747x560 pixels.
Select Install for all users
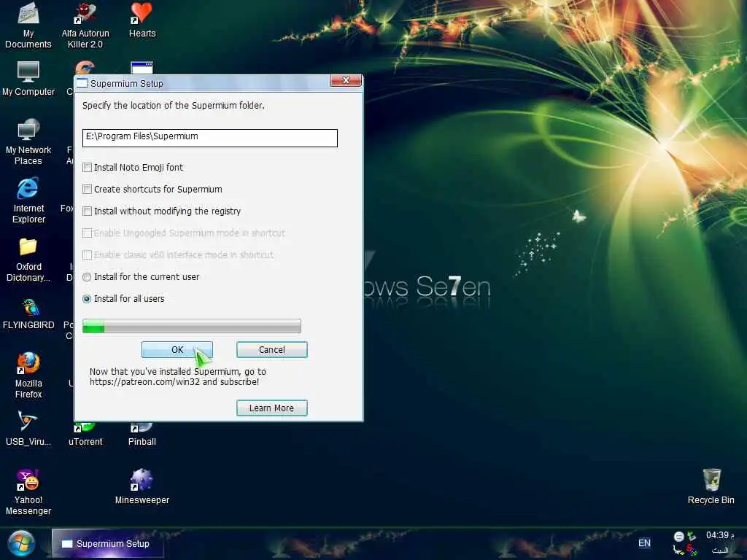[87, 299]
